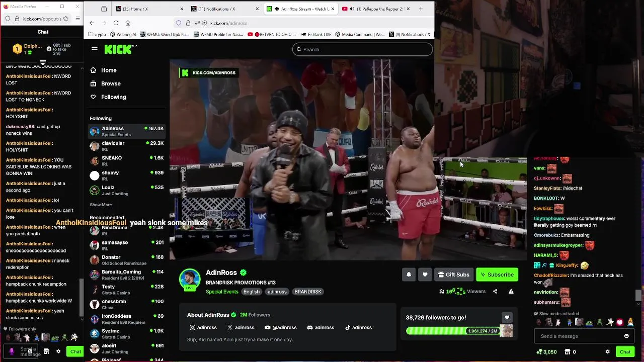Viewport: 644px width, 362px height.
Task: Open chessbrah Chess channel
Action: pyautogui.click(x=127, y=304)
